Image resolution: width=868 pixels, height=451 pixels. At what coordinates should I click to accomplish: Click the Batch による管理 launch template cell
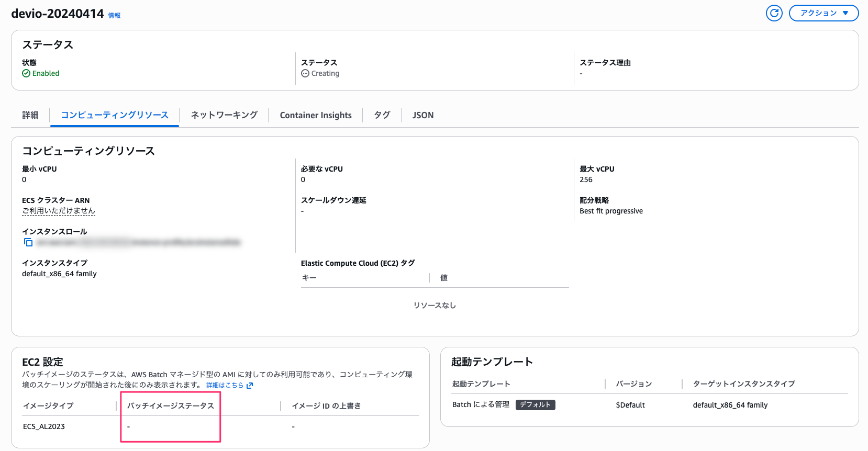click(481, 404)
